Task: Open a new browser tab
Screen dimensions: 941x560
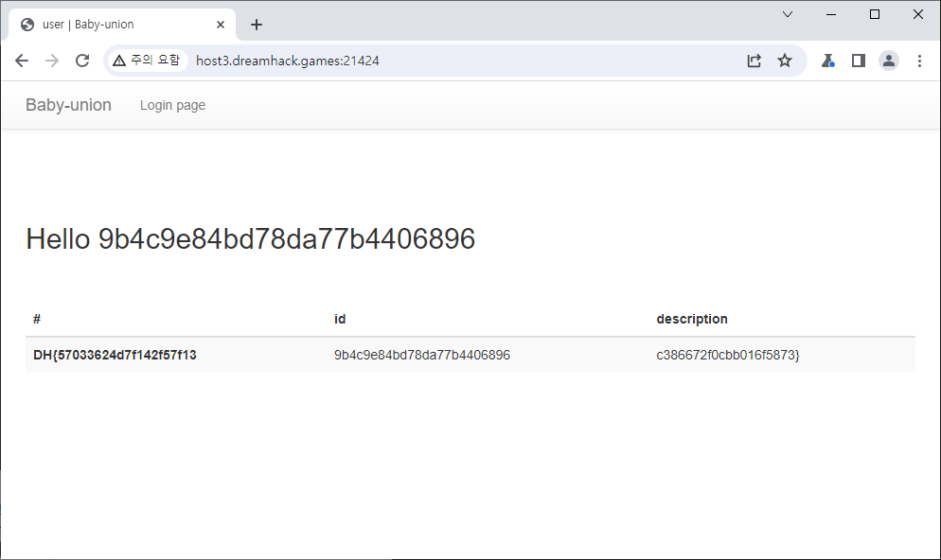Action: click(x=257, y=25)
